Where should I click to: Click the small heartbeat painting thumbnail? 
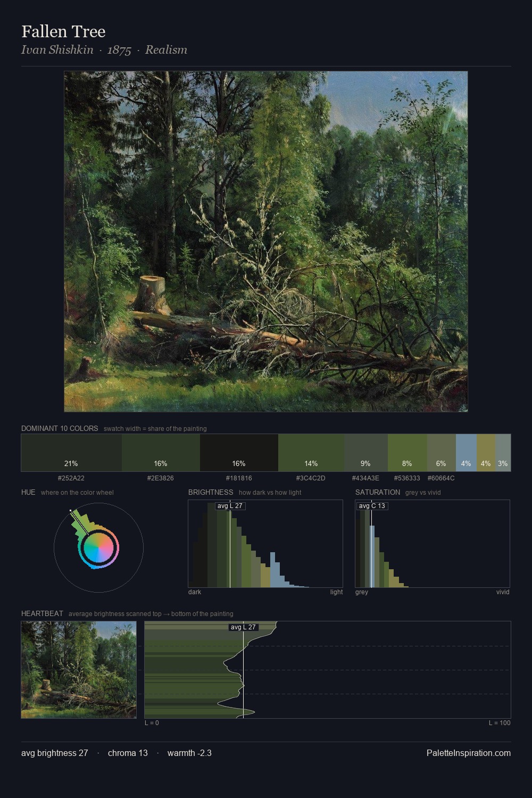point(79,670)
